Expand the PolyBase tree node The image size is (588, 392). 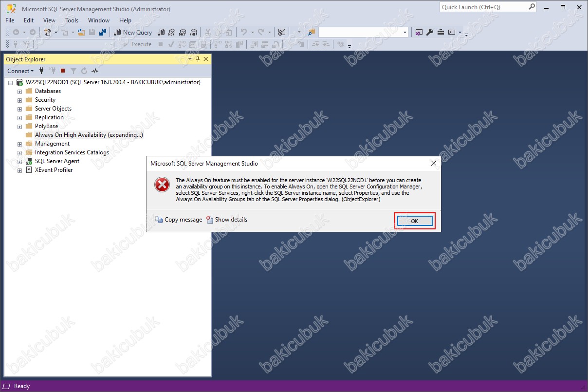[20, 127]
